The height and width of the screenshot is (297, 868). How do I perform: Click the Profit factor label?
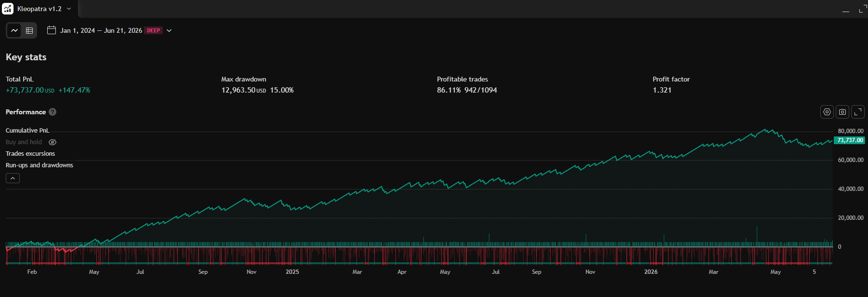tap(671, 79)
